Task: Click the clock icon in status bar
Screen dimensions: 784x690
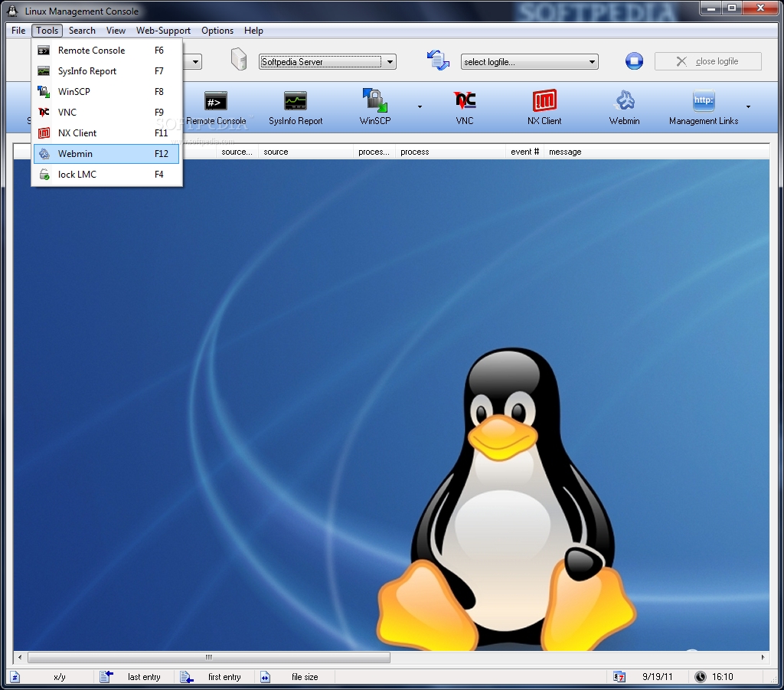Action: 701,677
